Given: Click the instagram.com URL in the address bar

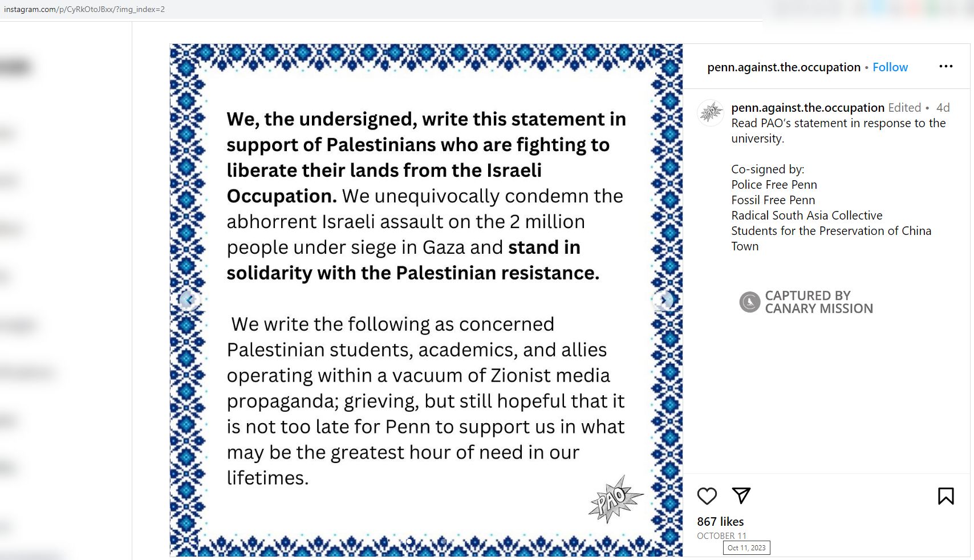Looking at the screenshot, I should click(x=86, y=9).
